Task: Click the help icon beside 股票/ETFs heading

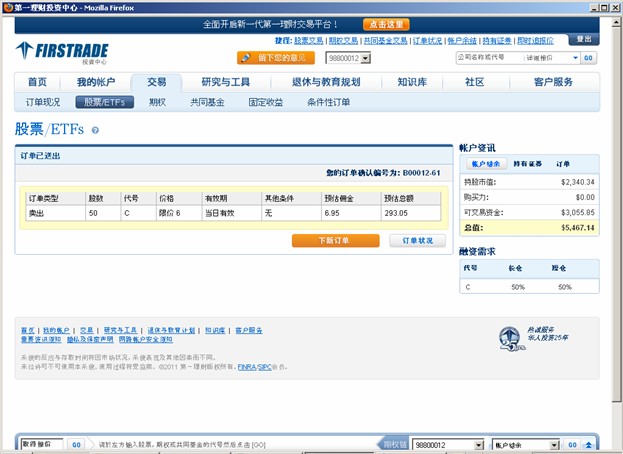Action: (x=95, y=130)
